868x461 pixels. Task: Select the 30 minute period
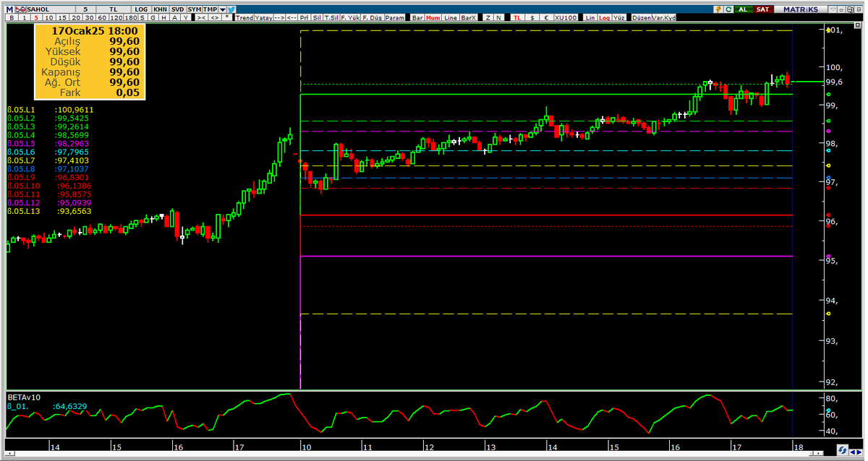coord(90,17)
